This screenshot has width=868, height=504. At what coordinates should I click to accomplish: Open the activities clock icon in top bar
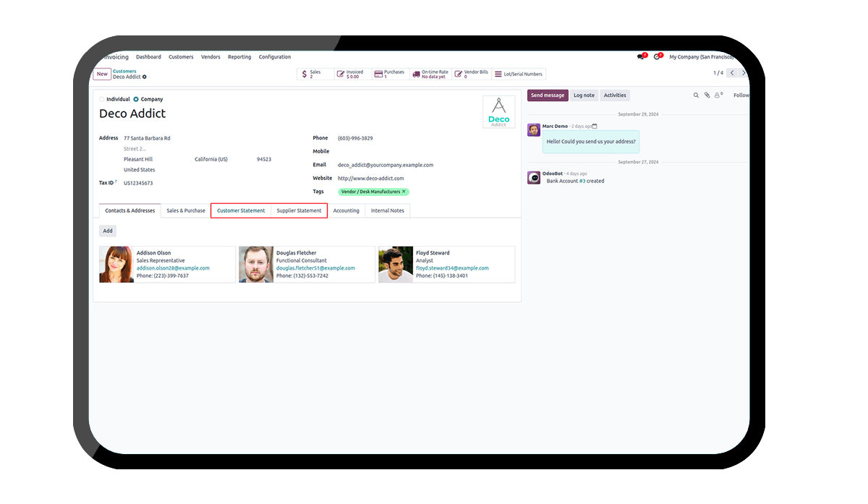pos(657,56)
